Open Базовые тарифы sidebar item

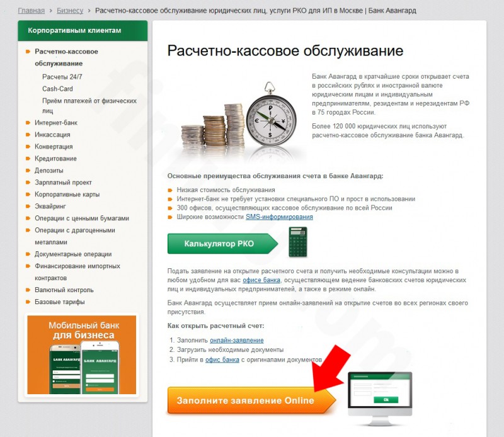pos(60,302)
